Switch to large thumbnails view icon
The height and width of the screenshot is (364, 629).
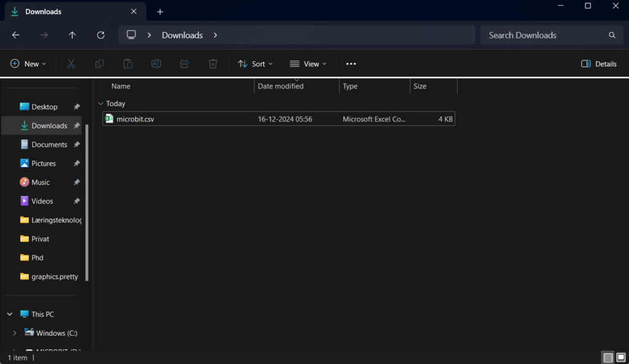tap(621, 358)
